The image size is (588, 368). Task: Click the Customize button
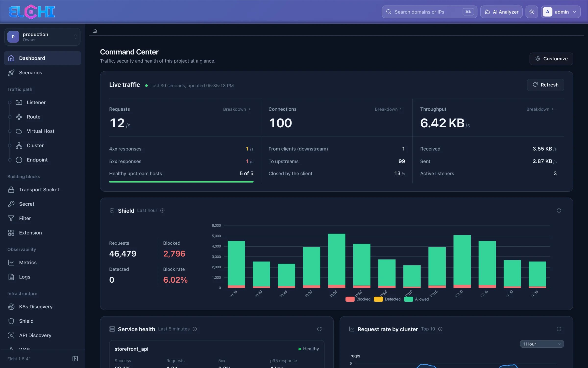551,59
